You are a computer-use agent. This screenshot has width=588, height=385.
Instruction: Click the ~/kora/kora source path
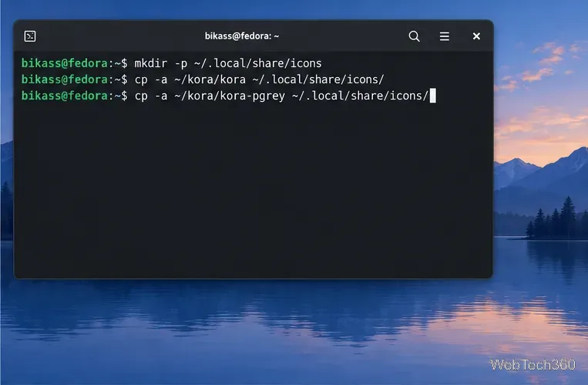point(210,79)
